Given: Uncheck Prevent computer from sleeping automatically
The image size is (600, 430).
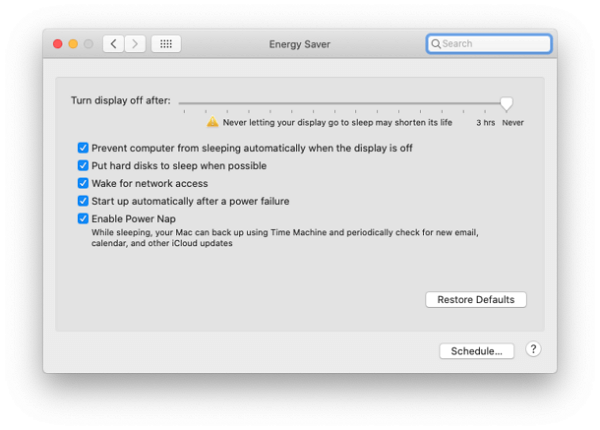Looking at the screenshot, I should tap(84, 148).
